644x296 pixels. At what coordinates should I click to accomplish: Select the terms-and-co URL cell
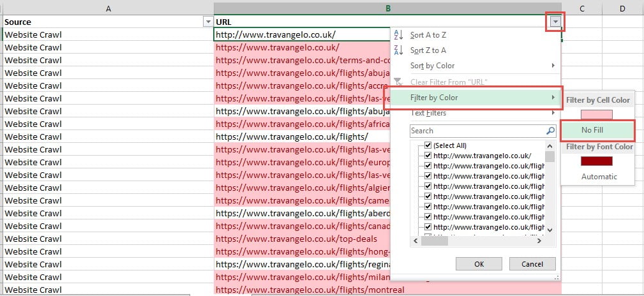coord(303,60)
